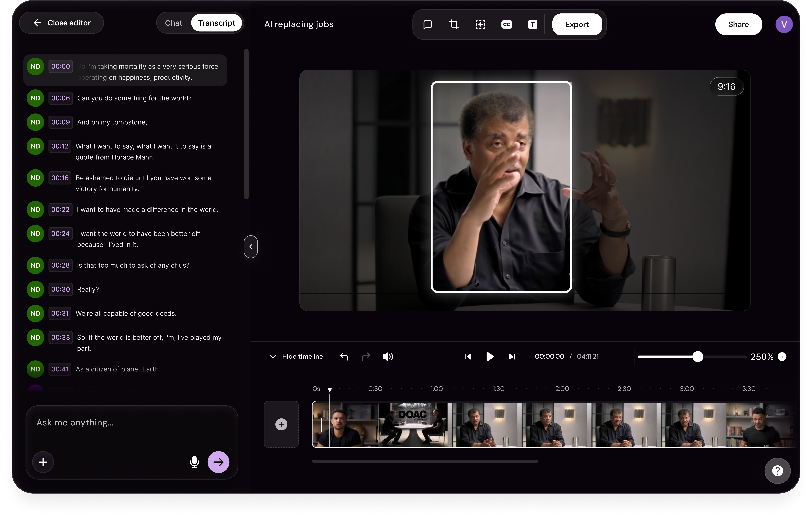Open the comment bubble tool
Viewport: 812px width, 519px height.
(x=427, y=24)
